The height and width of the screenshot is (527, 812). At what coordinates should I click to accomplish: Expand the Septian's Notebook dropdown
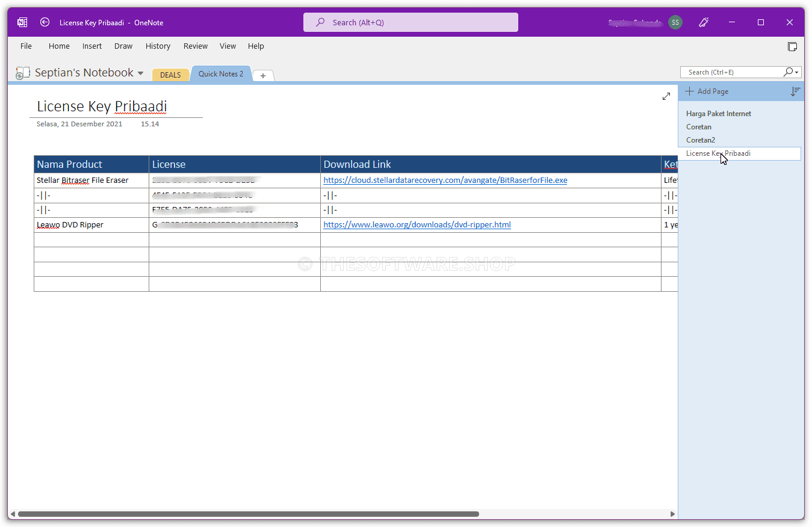(x=140, y=73)
